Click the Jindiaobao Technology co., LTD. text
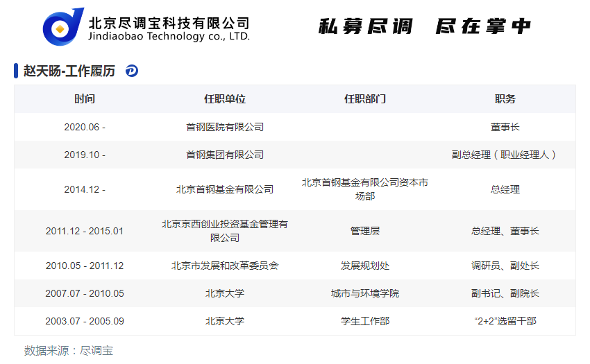590x364 pixels. (x=169, y=37)
